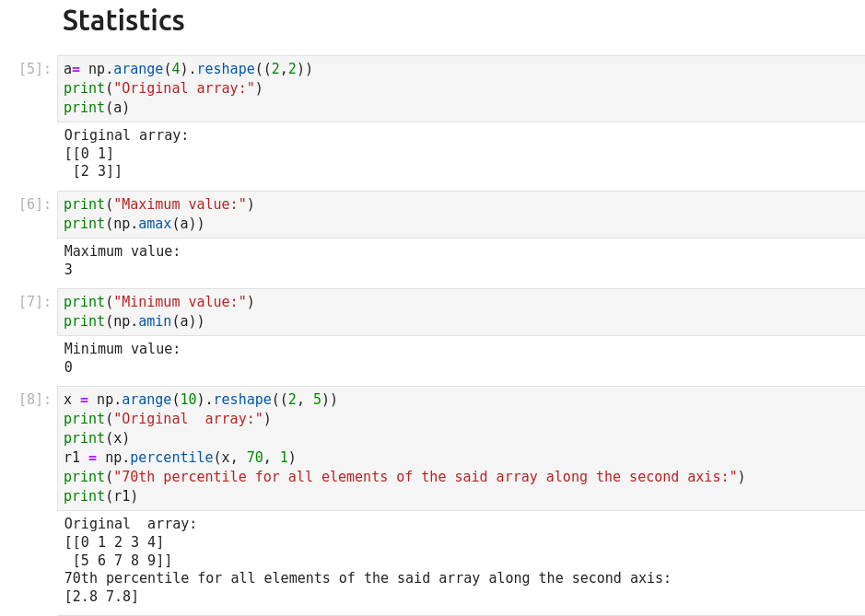
Task: Click the output value 3
Action: tap(68, 270)
